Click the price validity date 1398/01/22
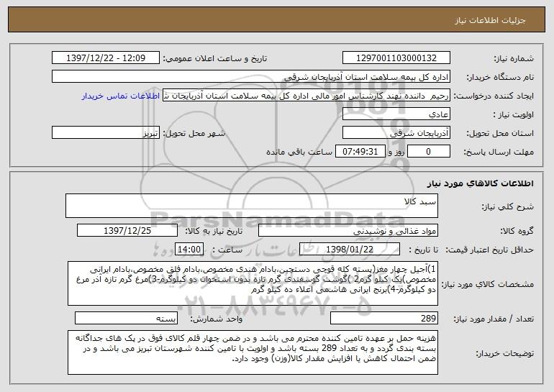Viewport: 554px width, 392px height. click(x=350, y=250)
